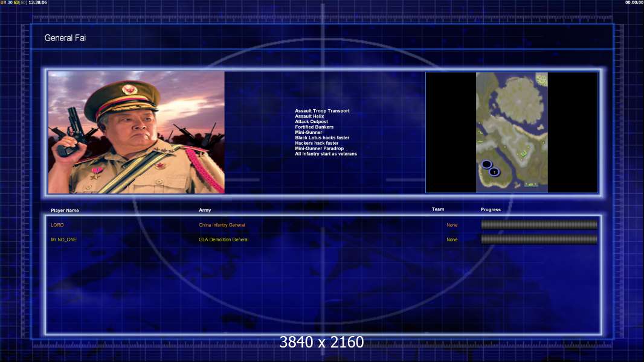Click Hackers hack faster text
Image resolution: width=644 pixels, height=362 pixels.
coord(317,143)
